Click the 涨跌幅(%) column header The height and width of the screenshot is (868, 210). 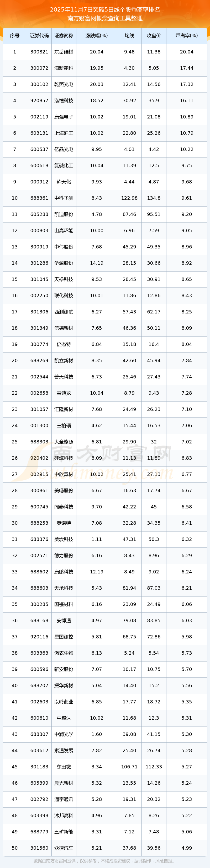click(x=97, y=36)
